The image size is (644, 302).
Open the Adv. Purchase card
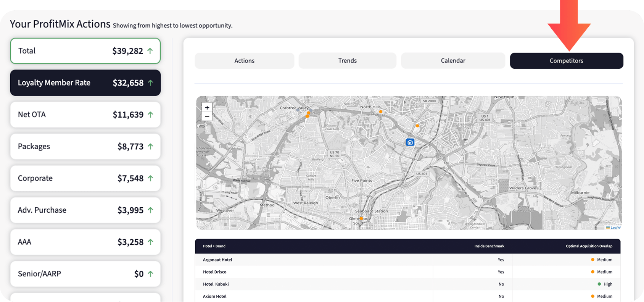click(85, 210)
